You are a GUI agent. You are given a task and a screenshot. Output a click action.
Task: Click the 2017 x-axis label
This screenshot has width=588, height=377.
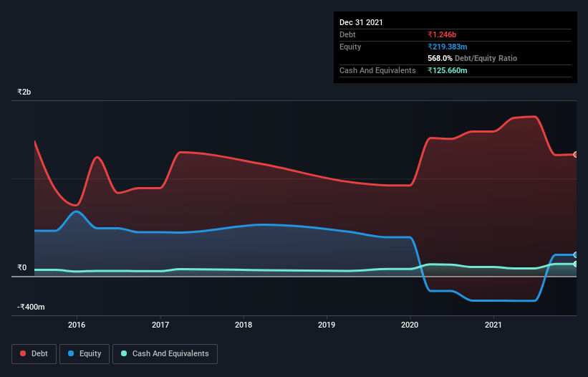160,325
